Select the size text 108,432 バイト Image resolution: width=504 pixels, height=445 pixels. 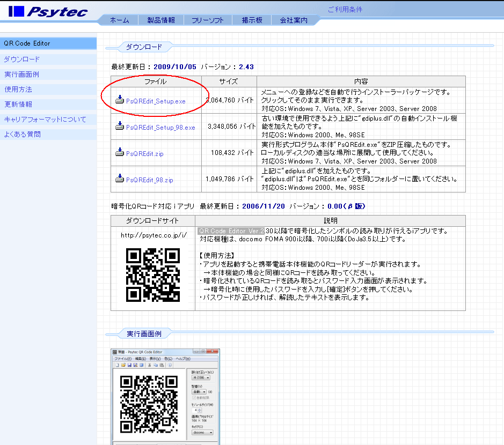coord(232,153)
